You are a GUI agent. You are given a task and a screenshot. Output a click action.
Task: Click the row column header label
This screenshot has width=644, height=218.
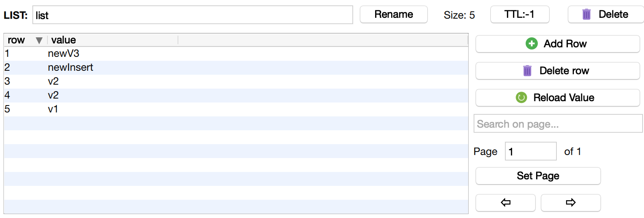coord(17,40)
